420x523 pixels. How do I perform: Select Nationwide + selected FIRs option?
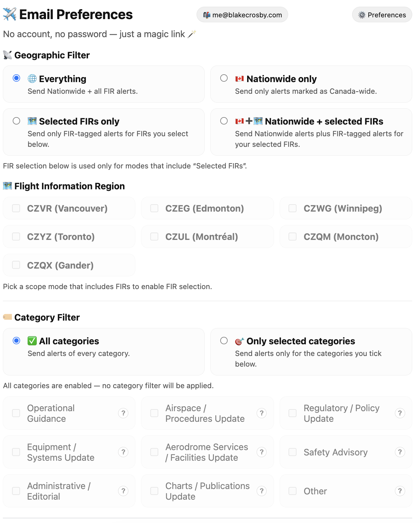click(224, 121)
